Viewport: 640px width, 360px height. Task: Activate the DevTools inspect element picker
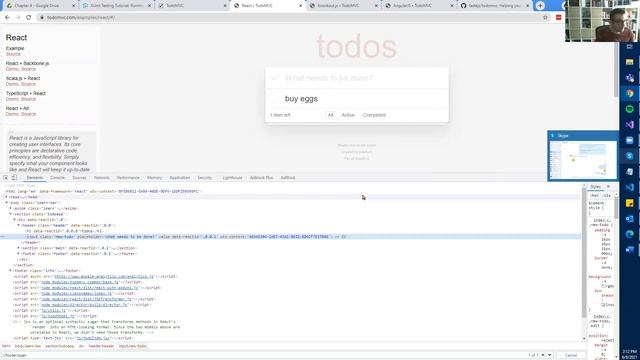[6, 178]
